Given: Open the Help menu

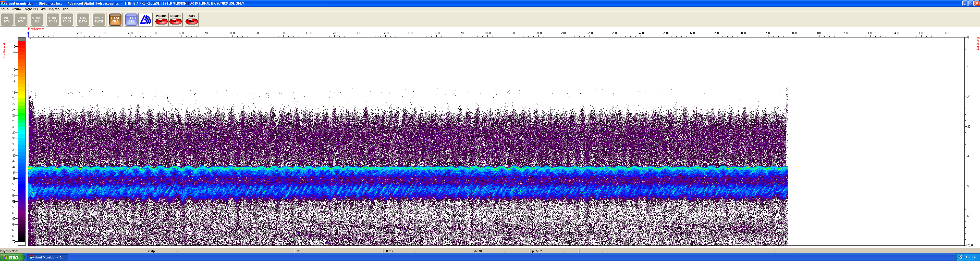Looking at the screenshot, I should [66, 9].
